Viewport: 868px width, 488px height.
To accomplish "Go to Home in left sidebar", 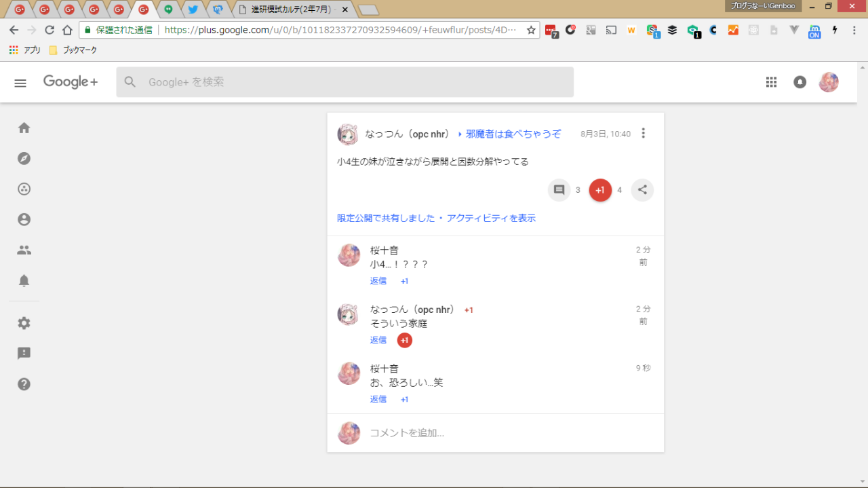I will pos(24,128).
